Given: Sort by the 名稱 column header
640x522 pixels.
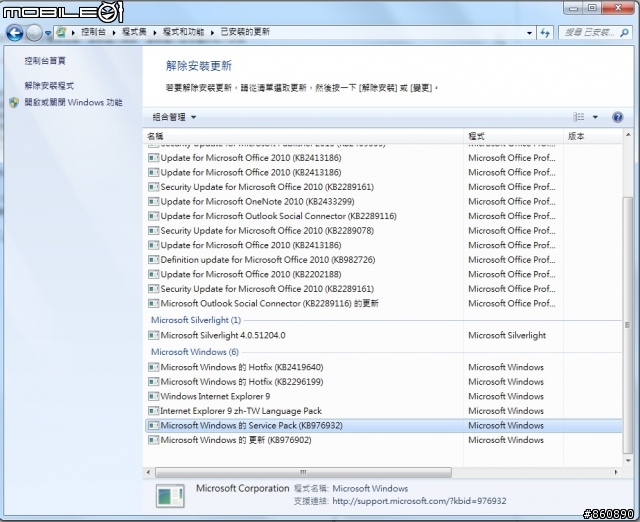Looking at the screenshot, I should click(x=304, y=136).
